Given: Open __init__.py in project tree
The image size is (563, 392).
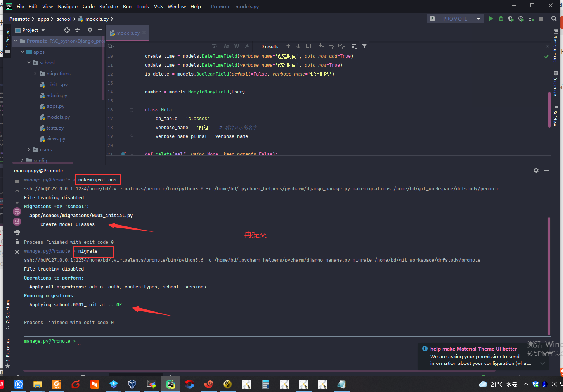Looking at the screenshot, I should [x=54, y=84].
